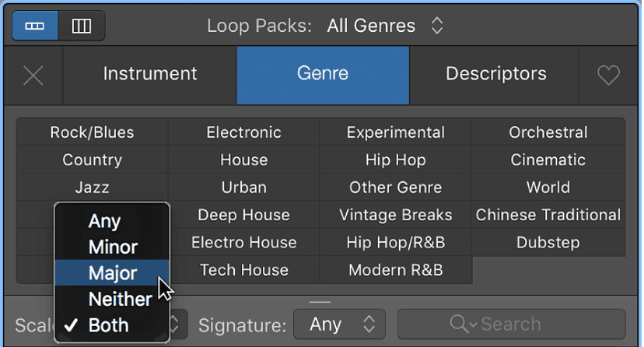Image resolution: width=644 pixels, height=347 pixels.
Task: Toggle the Jazz genre button
Action: [92, 188]
